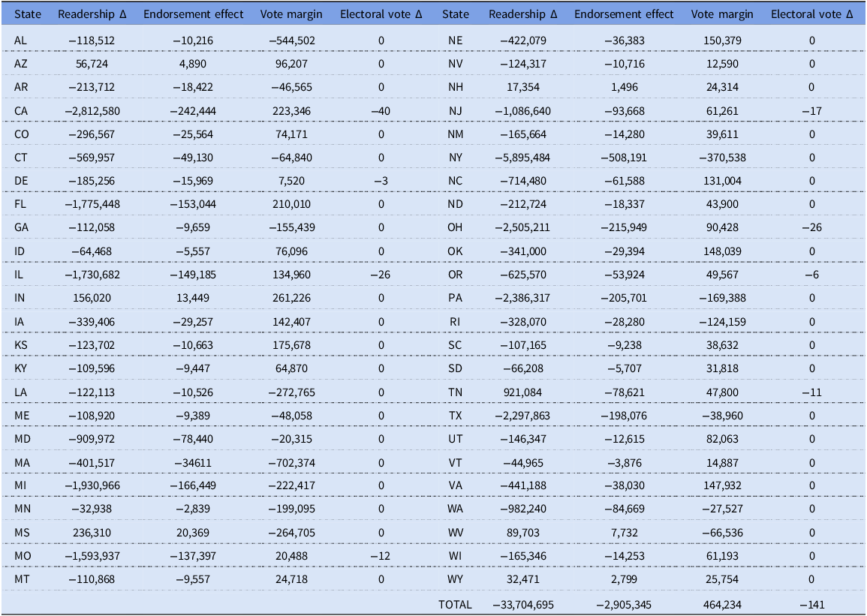Image resolution: width=867 pixels, height=616 pixels.
Task: Click the AL vote margin −544,502
Action: tap(291, 41)
